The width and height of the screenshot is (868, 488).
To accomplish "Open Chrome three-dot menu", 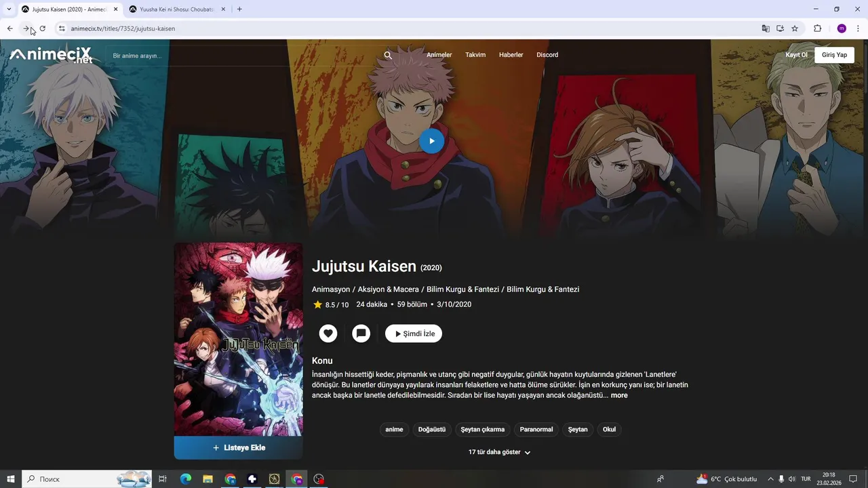I will (x=859, y=28).
